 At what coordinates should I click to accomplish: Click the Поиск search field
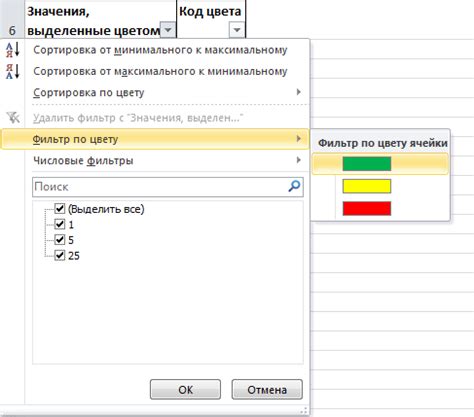pyautogui.click(x=168, y=187)
